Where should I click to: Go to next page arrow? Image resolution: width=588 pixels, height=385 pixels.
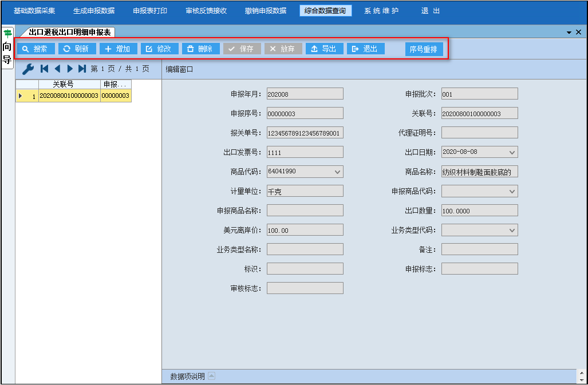coord(70,69)
